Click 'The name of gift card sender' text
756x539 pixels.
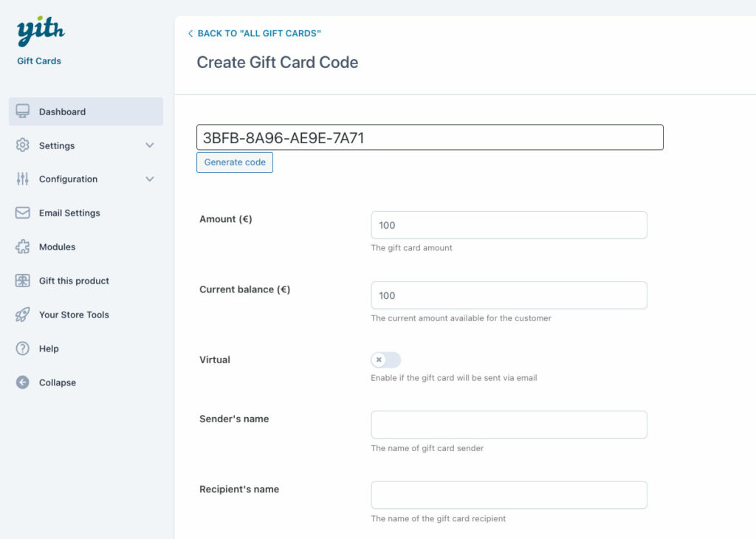(427, 448)
